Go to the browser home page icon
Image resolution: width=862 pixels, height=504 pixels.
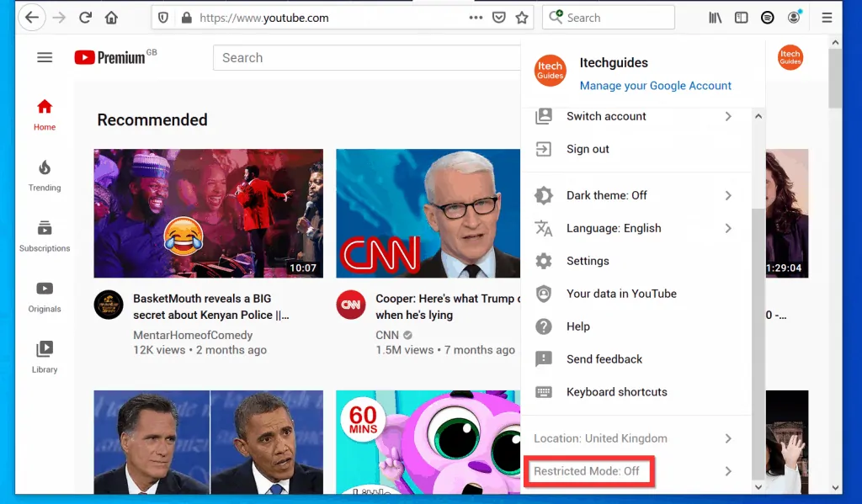click(x=112, y=18)
